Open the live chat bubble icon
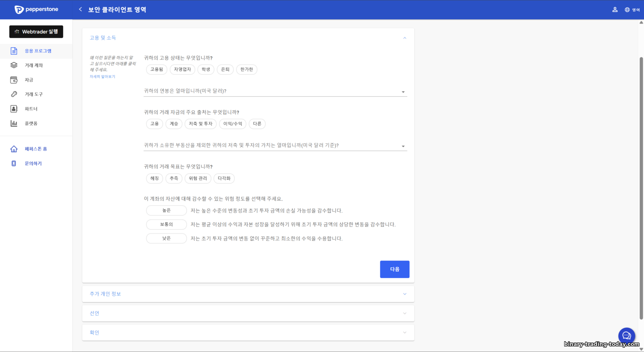Image resolution: width=644 pixels, height=352 pixels. coord(626,336)
